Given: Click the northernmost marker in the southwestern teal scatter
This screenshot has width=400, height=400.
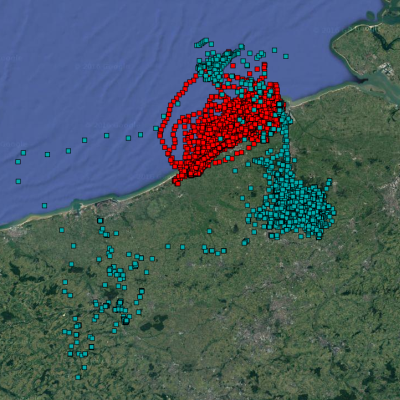Looking at the screenshot, I should (x=100, y=220).
